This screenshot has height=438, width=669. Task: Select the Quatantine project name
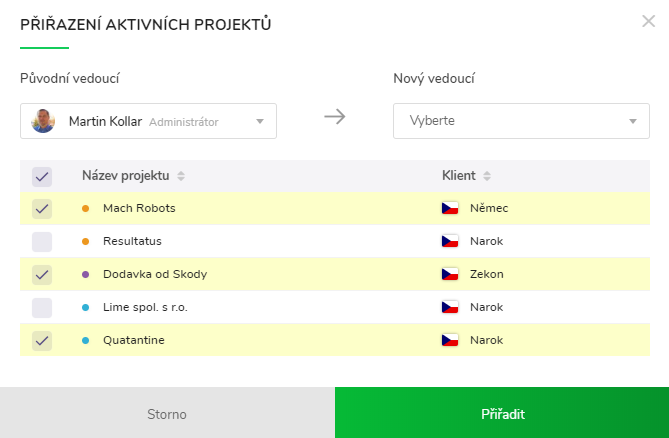[x=133, y=340]
